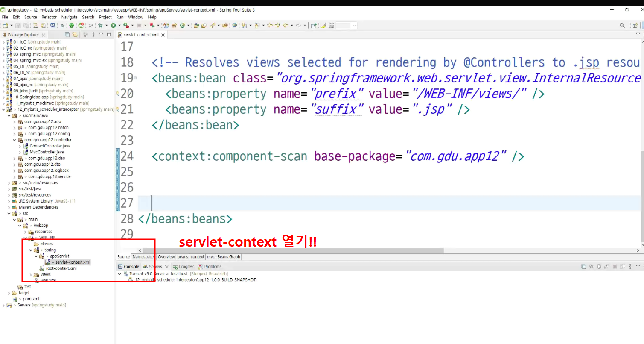Expand the com.gdu.app12.aop package

click(15, 122)
